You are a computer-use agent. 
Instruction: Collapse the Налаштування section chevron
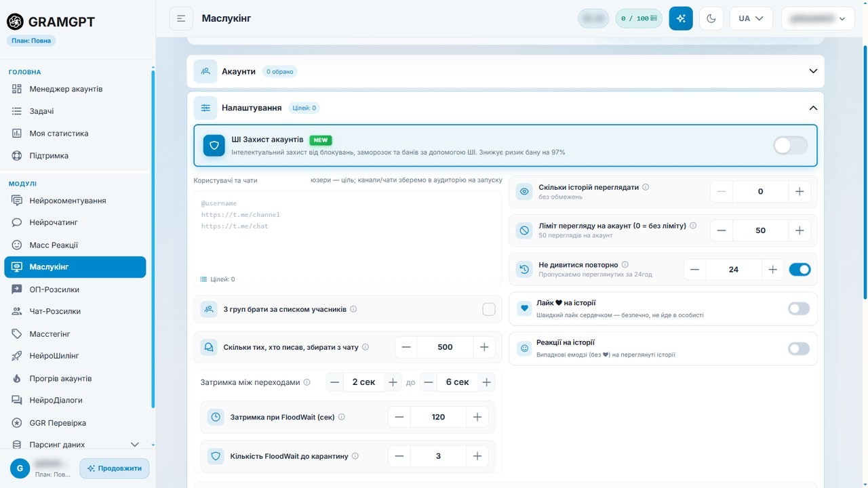[813, 108]
